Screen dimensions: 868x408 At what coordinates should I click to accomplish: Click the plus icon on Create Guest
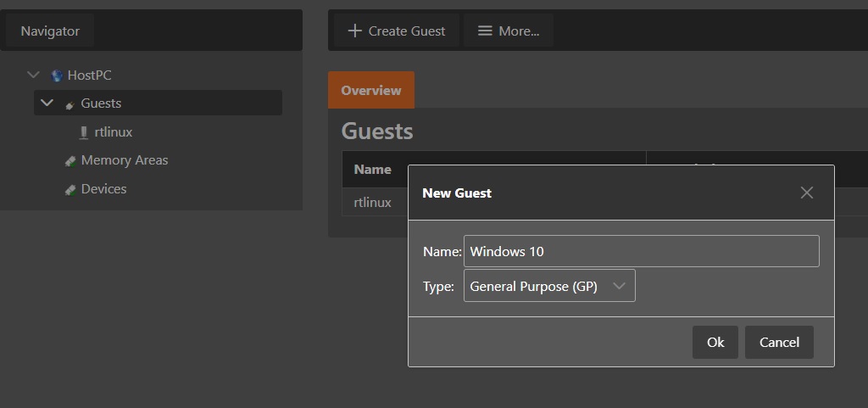coord(354,31)
